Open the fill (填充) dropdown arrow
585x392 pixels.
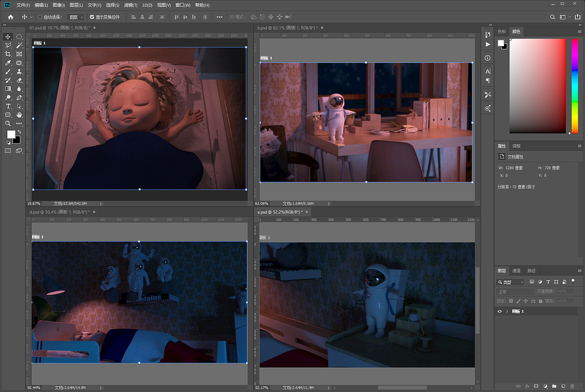pyautogui.click(x=571, y=301)
